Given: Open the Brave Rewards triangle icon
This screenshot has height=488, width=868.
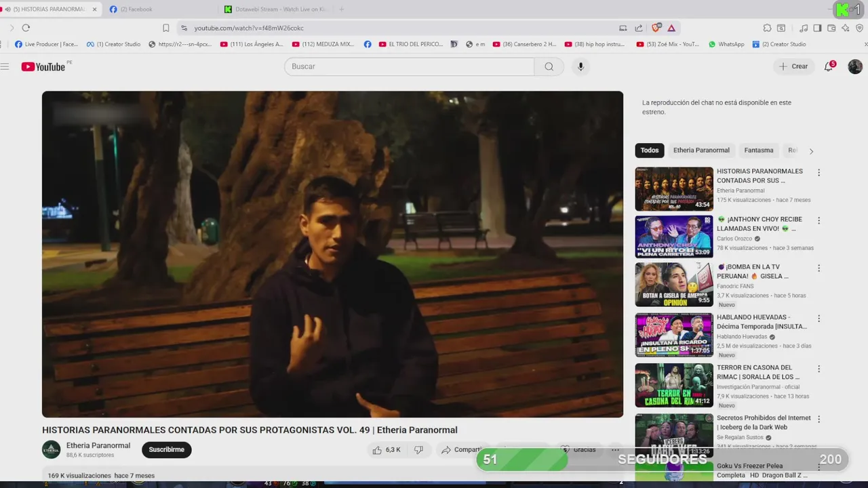Looking at the screenshot, I should pos(671,28).
